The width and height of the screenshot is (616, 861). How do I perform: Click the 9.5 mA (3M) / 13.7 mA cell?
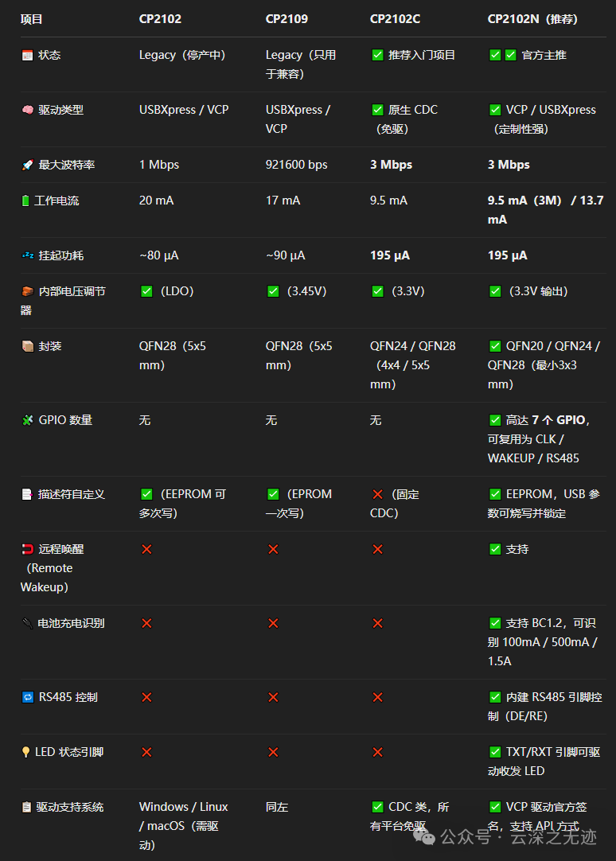[546, 210]
